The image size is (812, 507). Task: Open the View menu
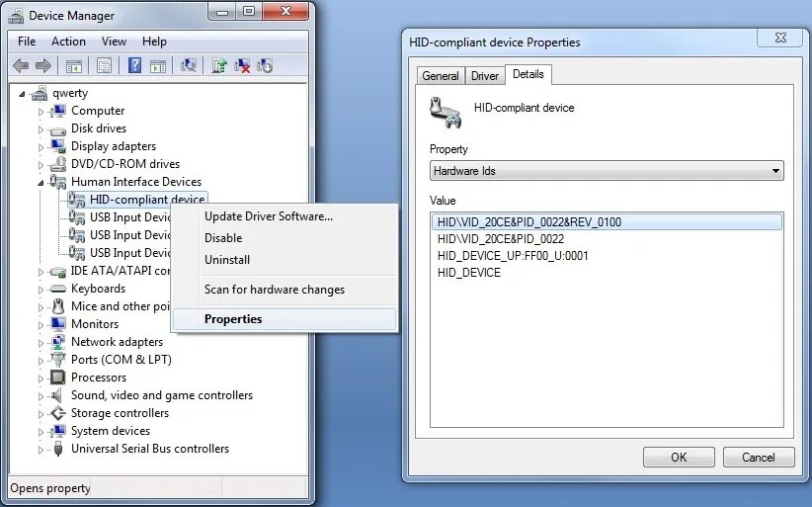click(114, 42)
